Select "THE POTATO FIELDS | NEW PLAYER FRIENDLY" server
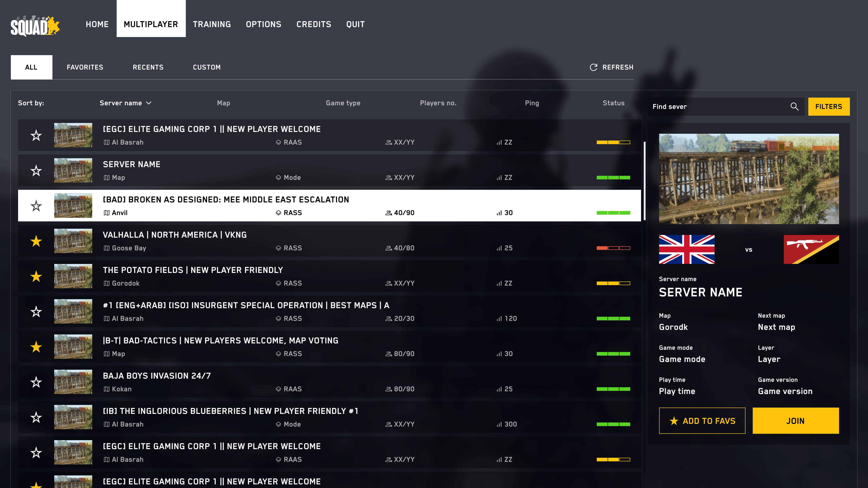868x488 pixels. point(193,270)
